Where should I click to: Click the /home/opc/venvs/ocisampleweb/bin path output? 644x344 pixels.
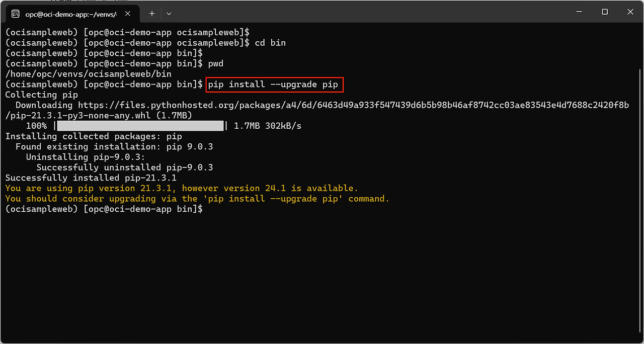click(x=88, y=74)
